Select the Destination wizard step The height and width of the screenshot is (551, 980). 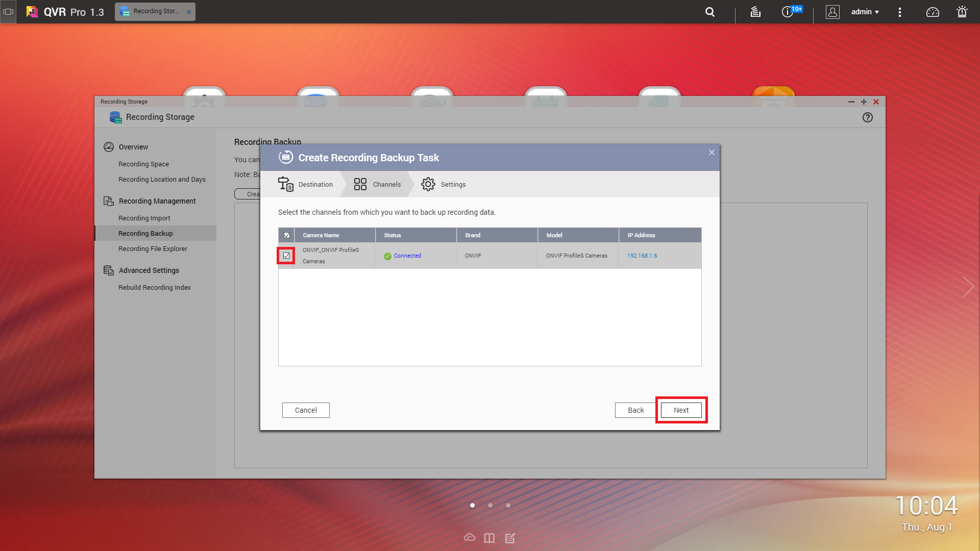click(x=306, y=184)
